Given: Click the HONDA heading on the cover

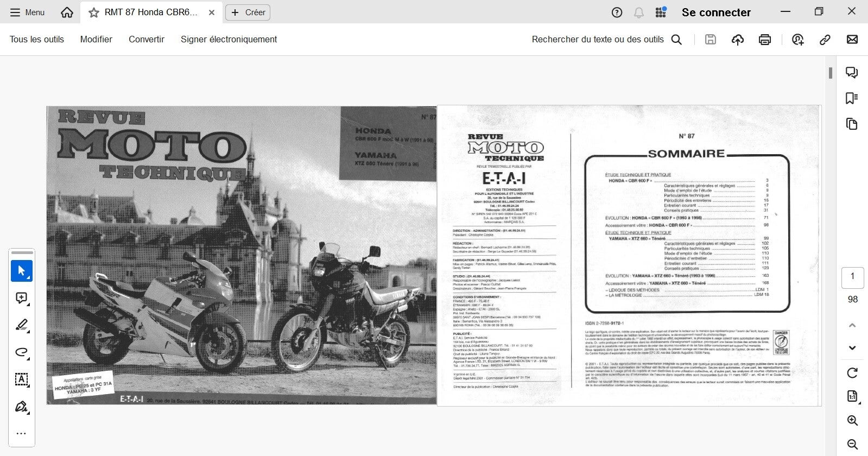Looking at the screenshot, I should [x=373, y=131].
